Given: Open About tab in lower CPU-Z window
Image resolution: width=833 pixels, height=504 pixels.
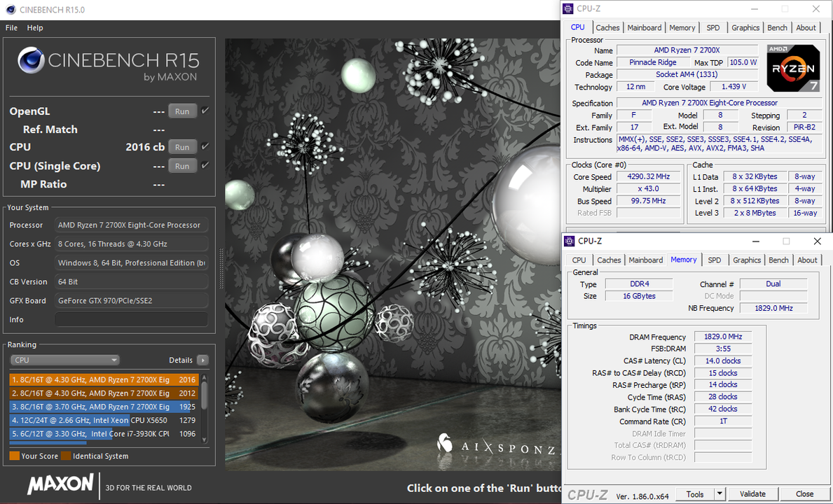Looking at the screenshot, I should pos(807,260).
